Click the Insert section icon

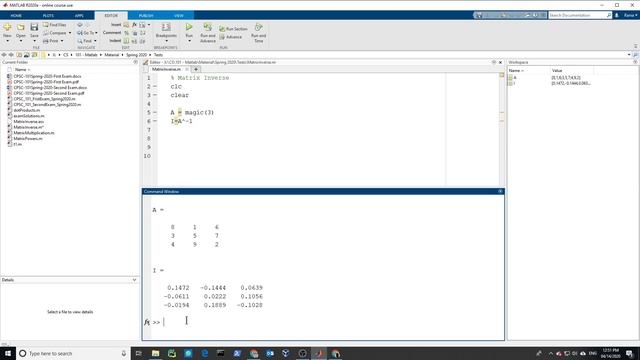coord(126,25)
